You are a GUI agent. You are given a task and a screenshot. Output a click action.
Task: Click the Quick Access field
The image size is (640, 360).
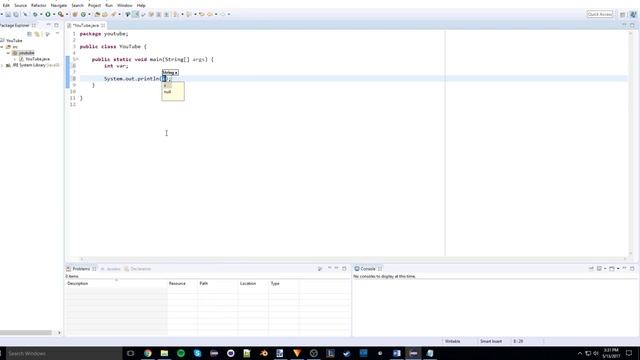pyautogui.click(x=600, y=14)
